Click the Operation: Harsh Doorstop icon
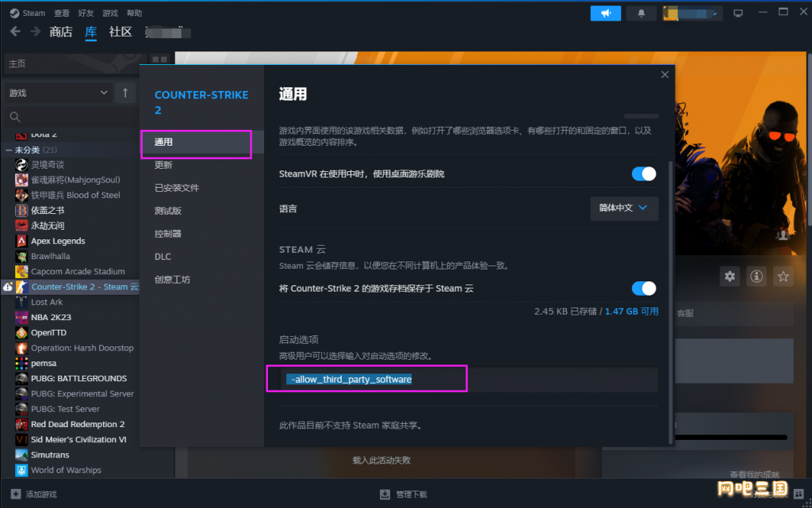 [x=21, y=348]
